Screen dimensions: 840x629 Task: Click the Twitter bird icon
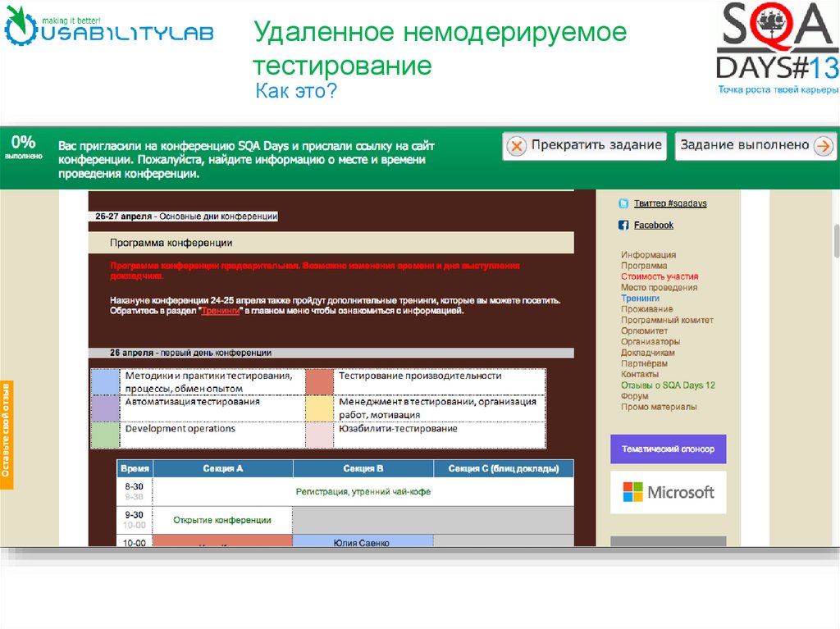click(623, 203)
